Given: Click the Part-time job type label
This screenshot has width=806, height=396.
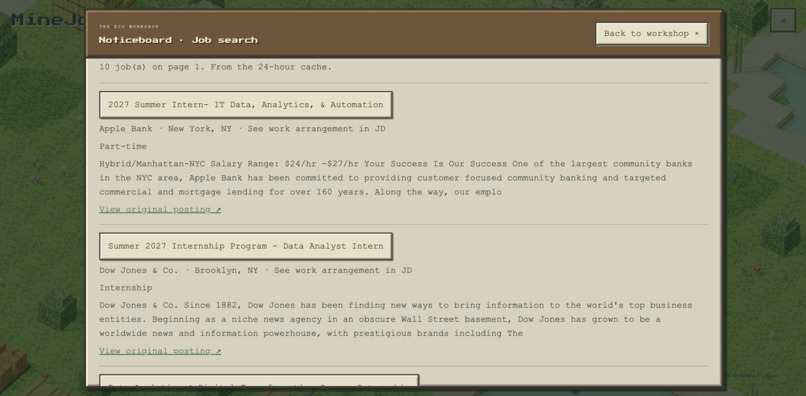Looking at the screenshot, I should [x=123, y=147].
